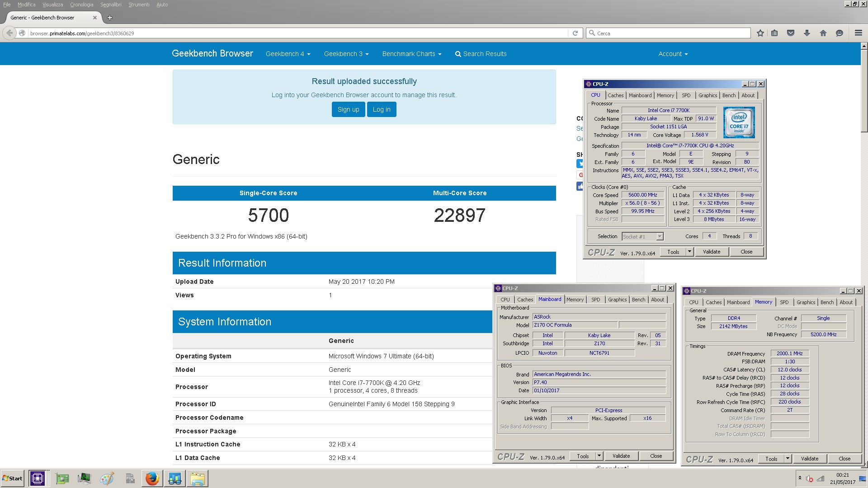Open a new tab with the plus button
This screenshot has width=868, height=488.
110,18
